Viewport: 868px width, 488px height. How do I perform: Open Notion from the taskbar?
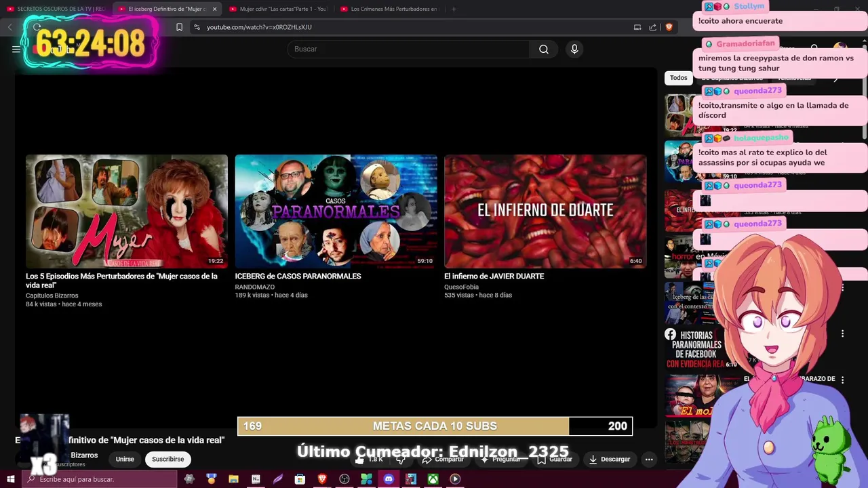coord(256,479)
